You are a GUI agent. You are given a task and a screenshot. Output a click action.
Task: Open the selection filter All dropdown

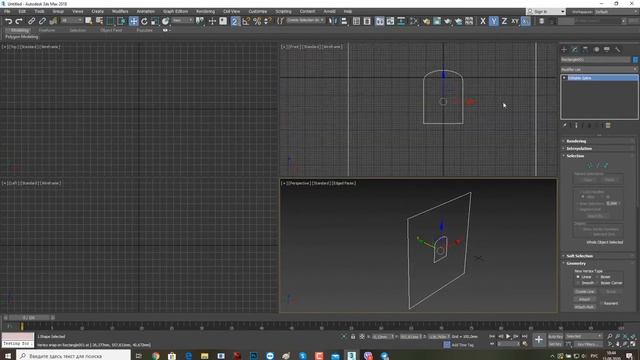(x=71, y=20)
